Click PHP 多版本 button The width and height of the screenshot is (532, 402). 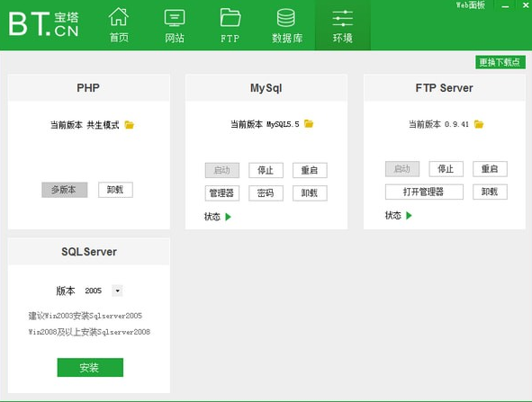tap(65, 190)
